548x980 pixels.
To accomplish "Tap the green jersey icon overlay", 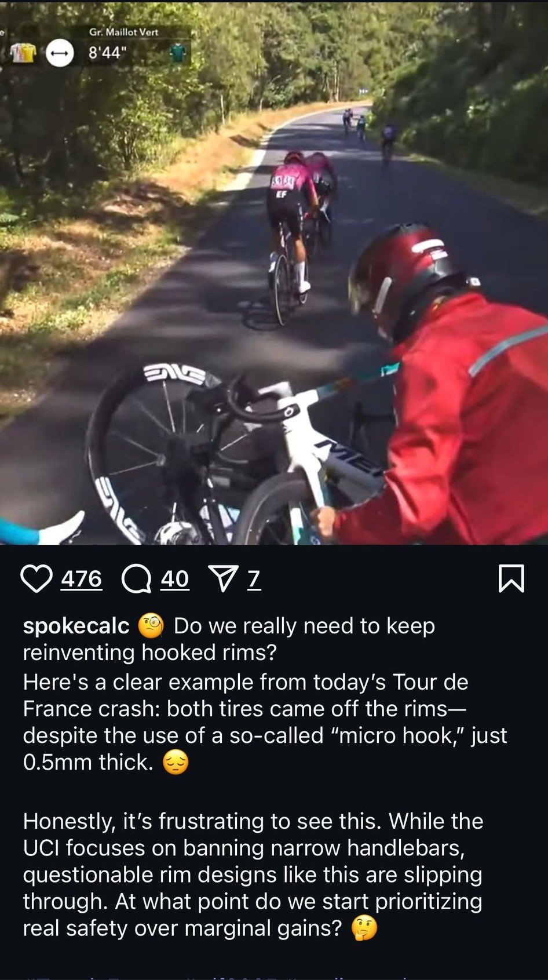I will 178,53.
